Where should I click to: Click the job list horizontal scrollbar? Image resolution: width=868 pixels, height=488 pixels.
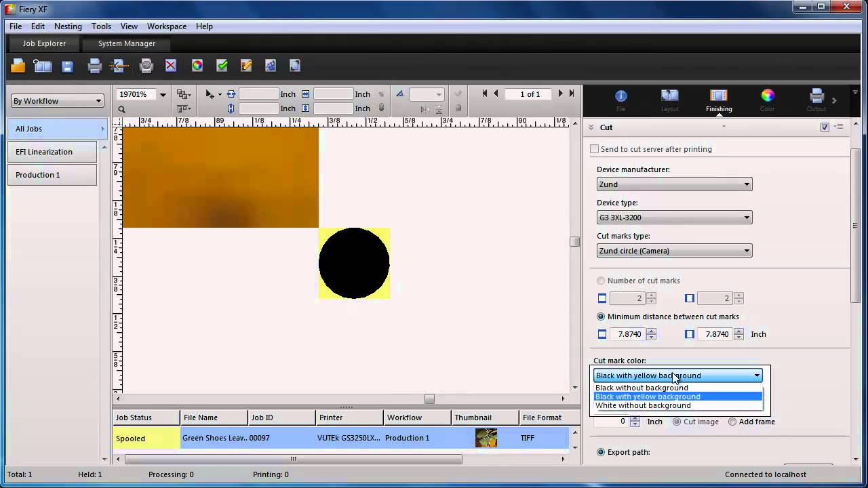coord(294,459)
